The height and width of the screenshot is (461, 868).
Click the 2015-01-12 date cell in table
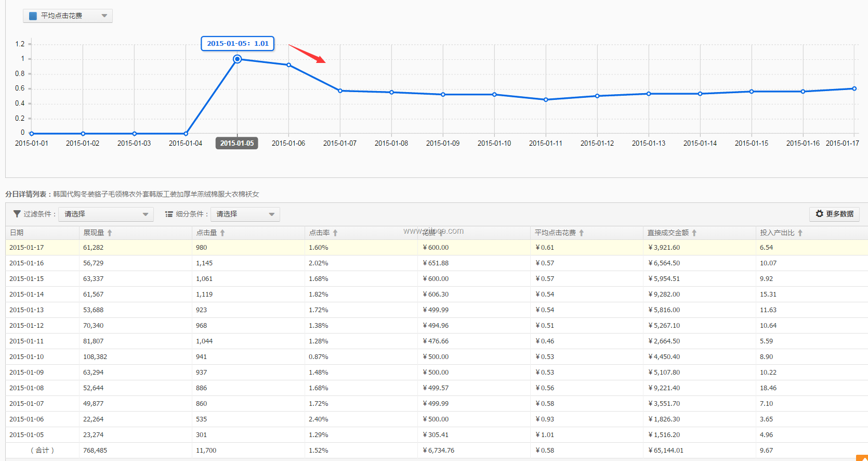27,326
